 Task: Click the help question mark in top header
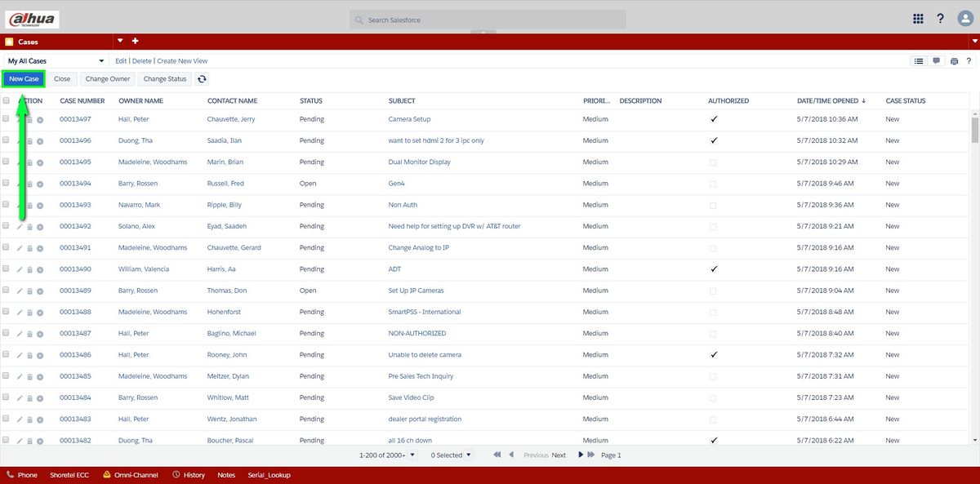pos(941,19)
